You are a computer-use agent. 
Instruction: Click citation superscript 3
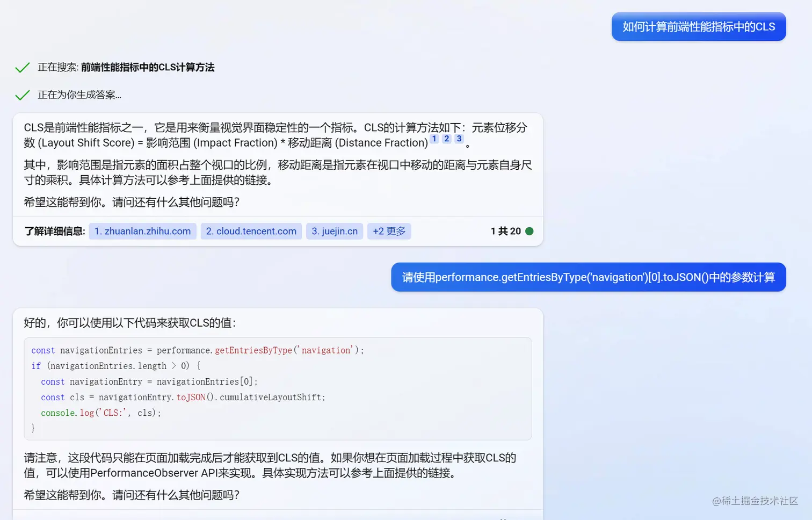[459, 139]
